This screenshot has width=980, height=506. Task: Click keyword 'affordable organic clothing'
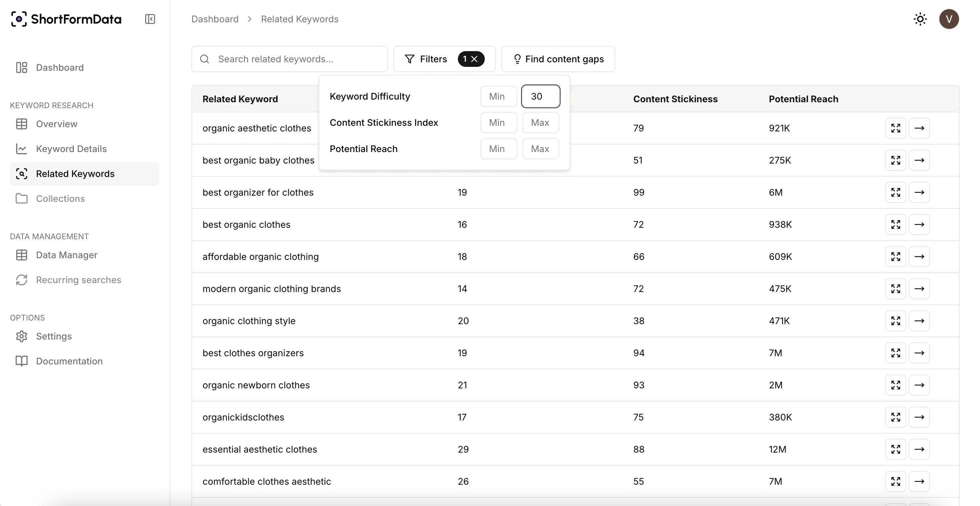pos(261,257)
